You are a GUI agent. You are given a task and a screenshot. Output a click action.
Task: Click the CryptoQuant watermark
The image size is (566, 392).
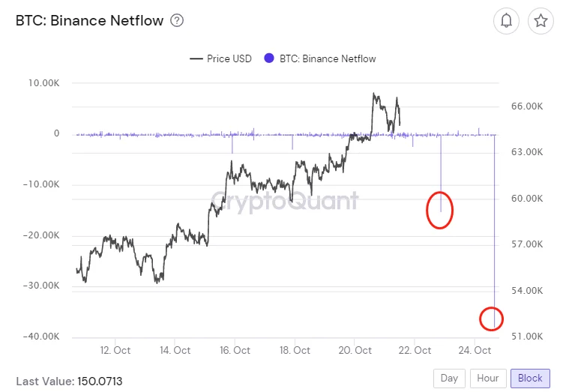coord(284,200)
